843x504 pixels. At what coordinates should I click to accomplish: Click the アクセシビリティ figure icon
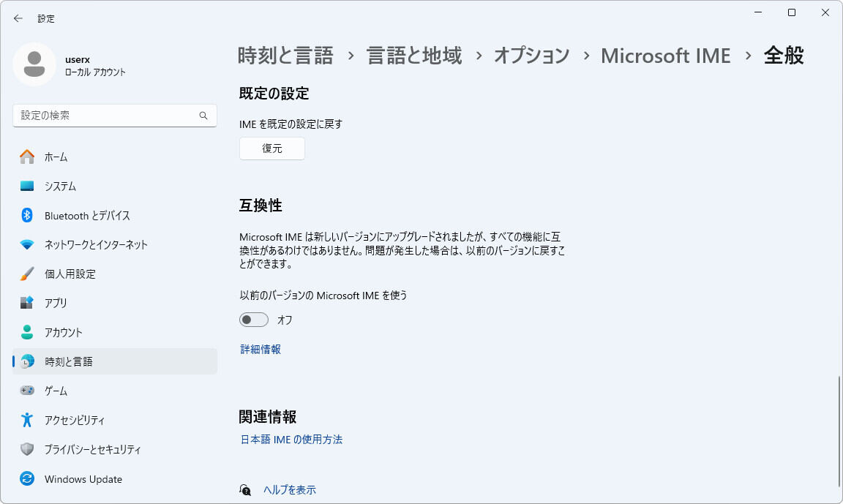pos(27,420)
